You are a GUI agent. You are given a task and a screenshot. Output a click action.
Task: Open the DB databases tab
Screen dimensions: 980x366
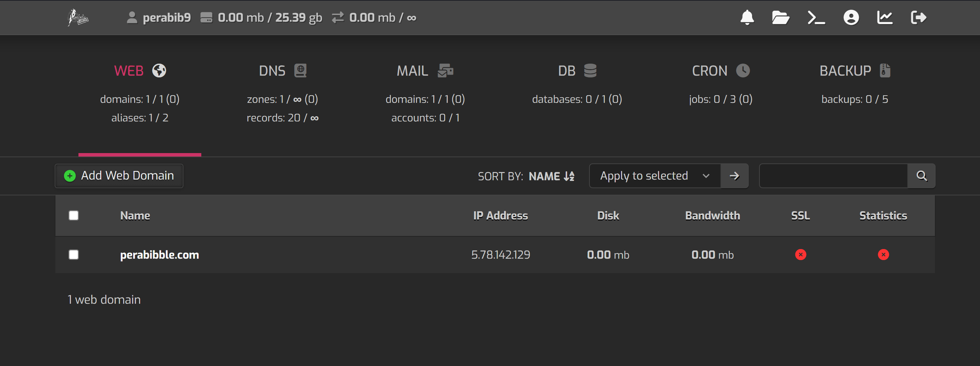pyautogui.click(x=577, y=71)
